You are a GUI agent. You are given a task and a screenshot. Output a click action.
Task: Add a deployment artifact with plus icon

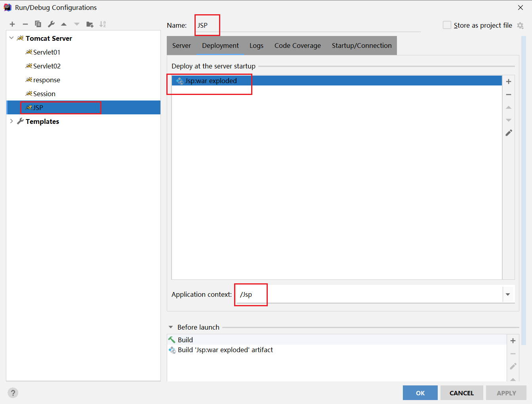pos(509,82)
